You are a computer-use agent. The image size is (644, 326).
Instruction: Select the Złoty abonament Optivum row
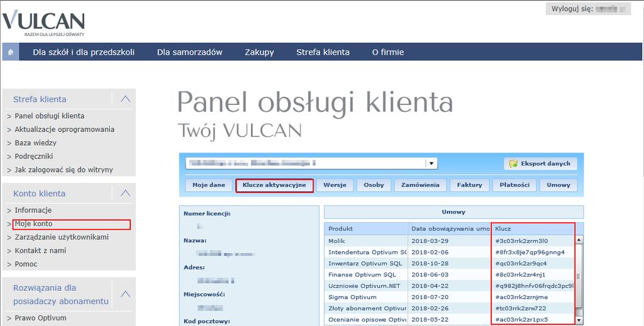click(x=449, y=308)
